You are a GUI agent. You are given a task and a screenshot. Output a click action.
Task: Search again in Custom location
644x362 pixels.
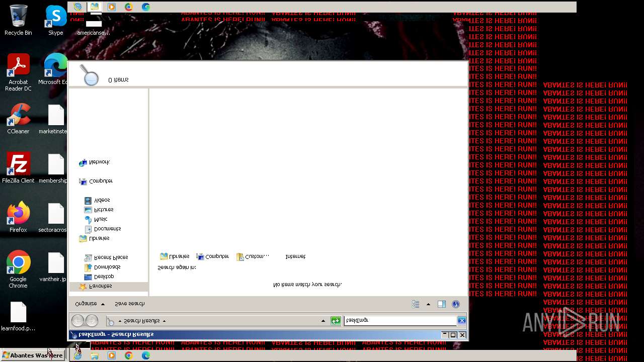pos(253,256)
